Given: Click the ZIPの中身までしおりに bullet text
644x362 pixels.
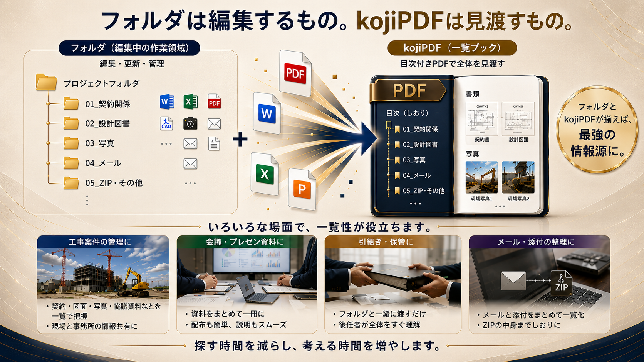Looking at the screenshot, I should (x=522, y=325).
